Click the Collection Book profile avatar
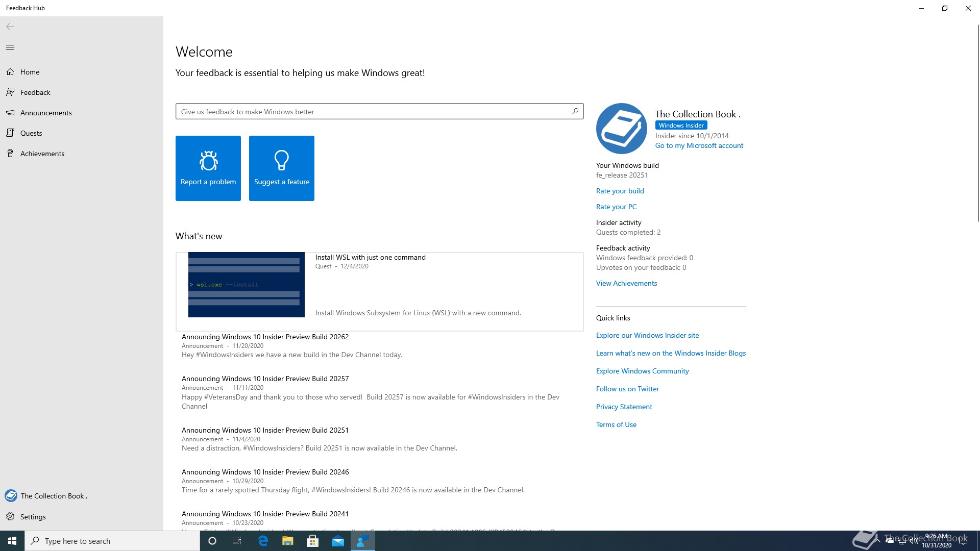The image size is (980, 551). click(622, 129)
